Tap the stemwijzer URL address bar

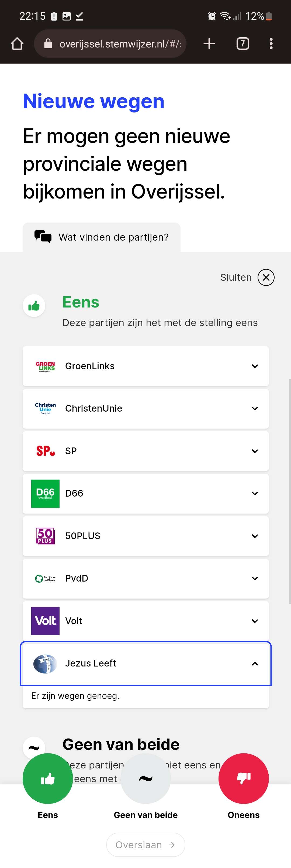(x=110, y=43)
